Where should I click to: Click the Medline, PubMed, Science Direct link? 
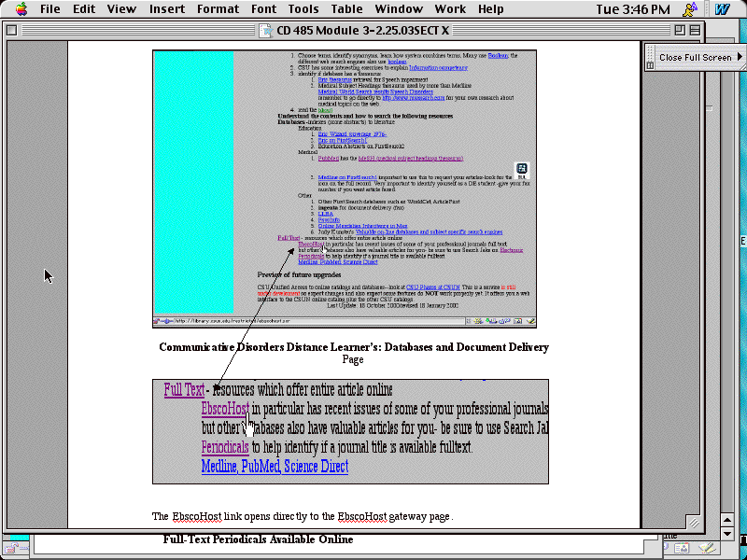click(x=275, y=466)
